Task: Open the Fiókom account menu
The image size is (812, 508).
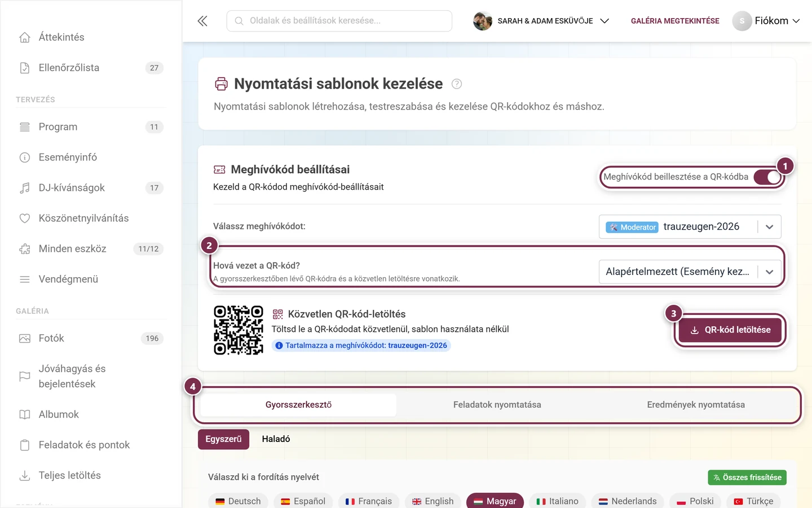Action: tap(766, 21)
